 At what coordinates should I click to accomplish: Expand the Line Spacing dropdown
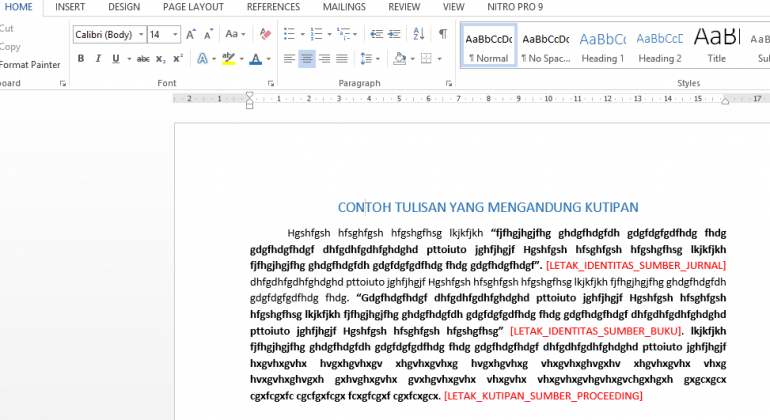(x=378, y=59)
